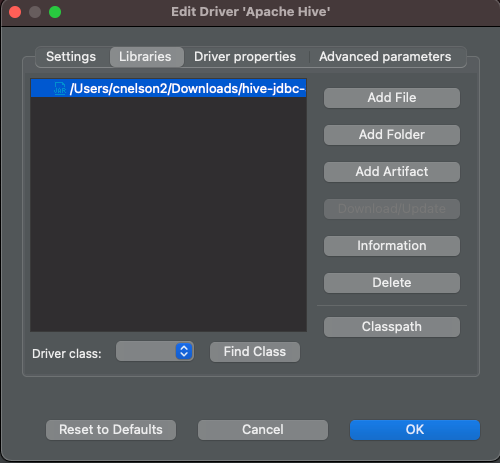Click the Add File button

click(x=392, y=98)
